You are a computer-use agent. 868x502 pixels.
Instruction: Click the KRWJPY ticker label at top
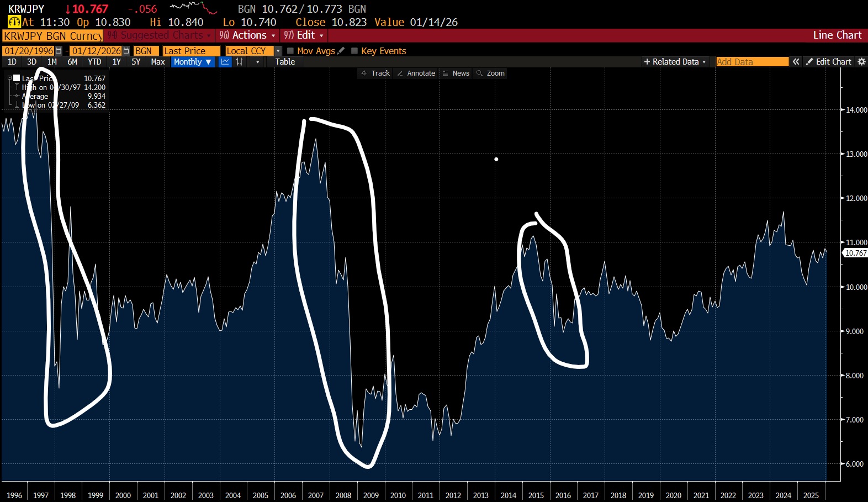click(26, 9)
